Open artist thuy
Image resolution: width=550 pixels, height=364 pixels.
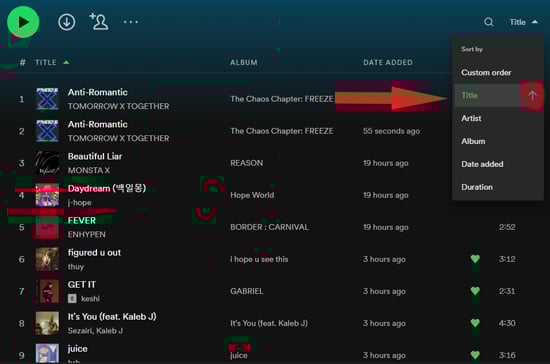76,267
